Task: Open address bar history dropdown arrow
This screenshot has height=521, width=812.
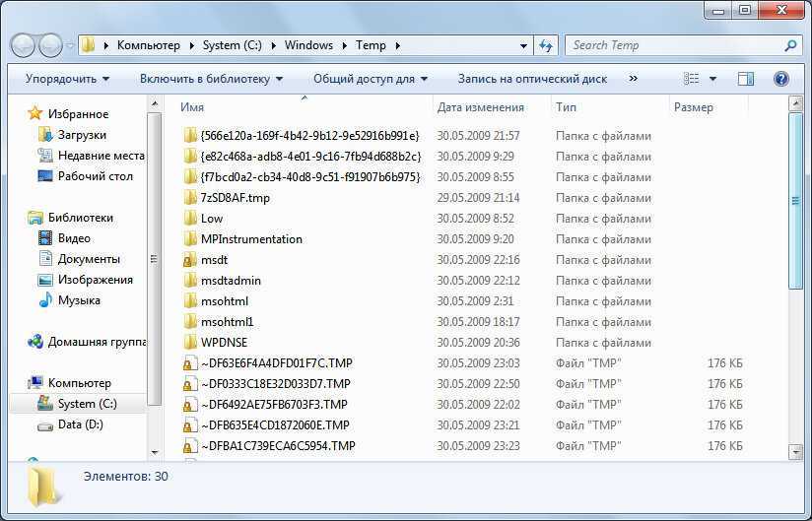Action: click(x=523, y=46)
